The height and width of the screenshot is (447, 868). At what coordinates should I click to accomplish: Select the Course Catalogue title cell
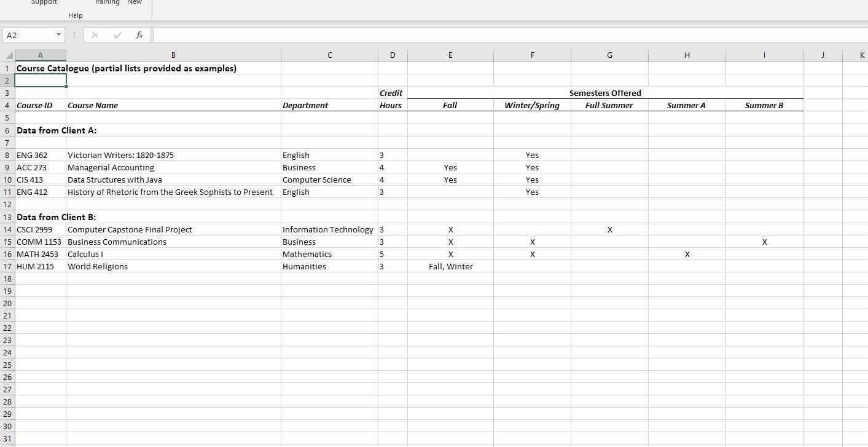tap(41, 68)
